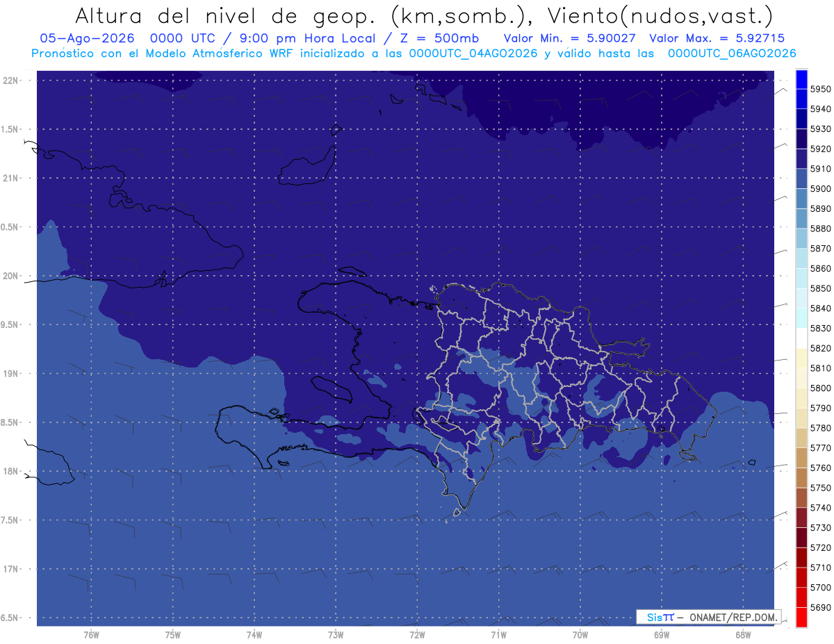
Task: Select the white colorbar segment between 5820 and 5830
Action: pos(801,338)
